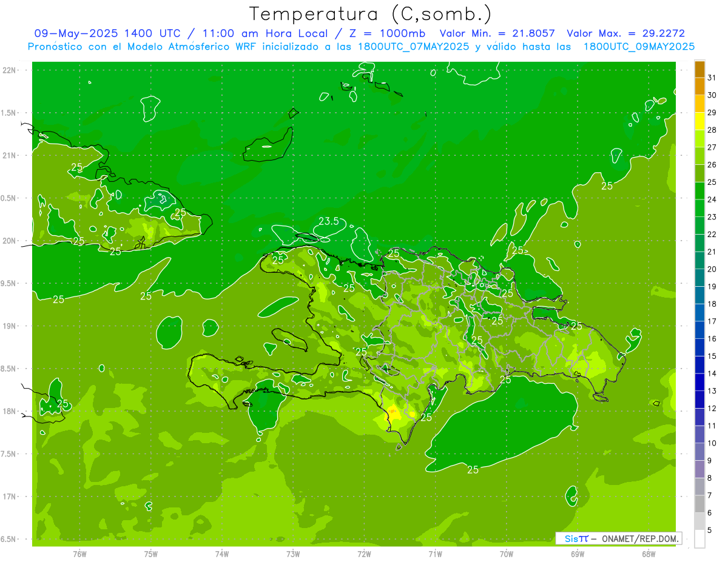Click the '71W' longitude label
The width and height of the screenshot is (728, 562).
(435, 554)
